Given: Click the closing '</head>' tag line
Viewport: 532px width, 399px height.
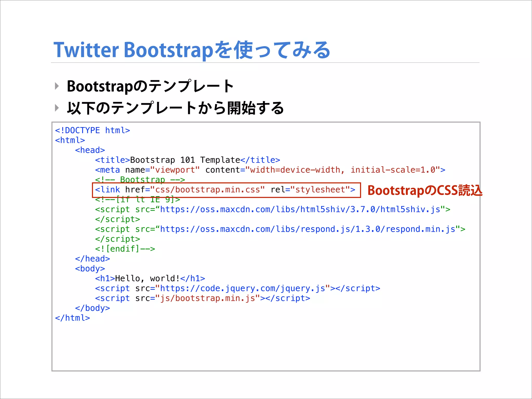Looking at the screenshot, I should [92, 259].
